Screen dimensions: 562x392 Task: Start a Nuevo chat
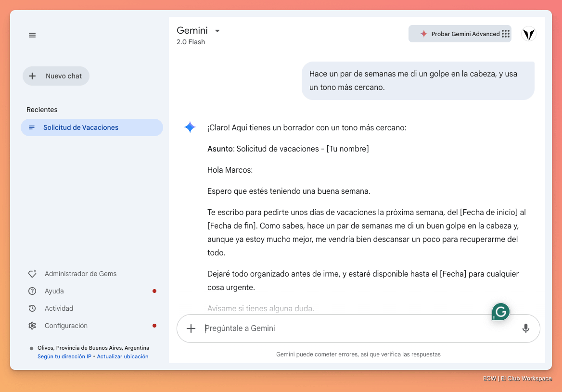click(x=56, y=76)
